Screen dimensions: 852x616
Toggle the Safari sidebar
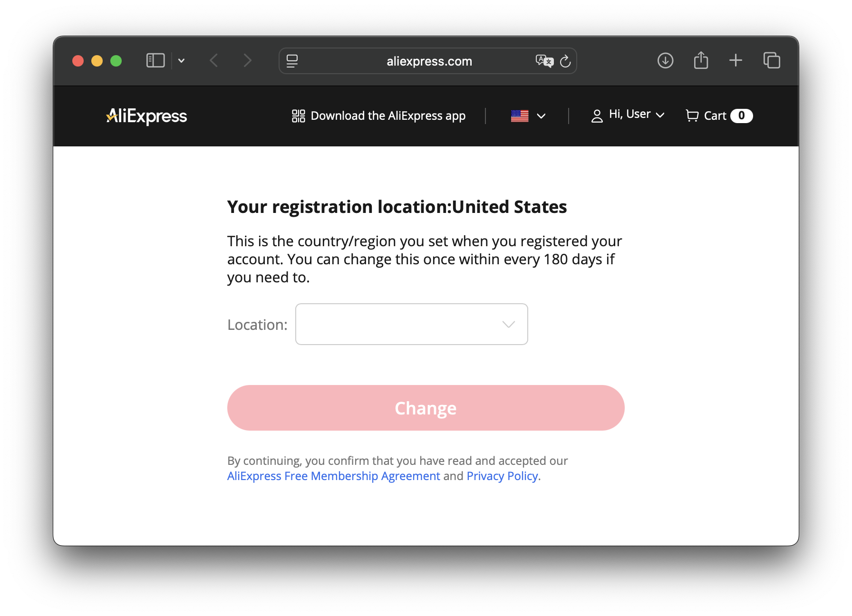(x=155, y=60)
